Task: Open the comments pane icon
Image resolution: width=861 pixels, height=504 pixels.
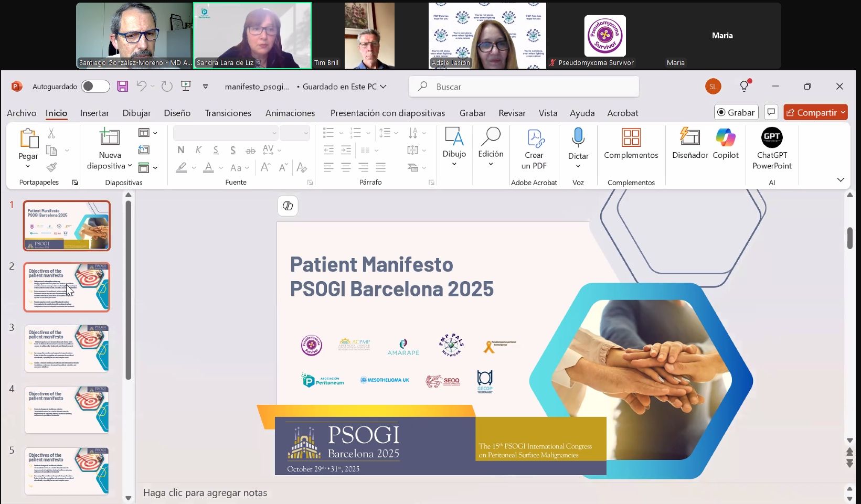Action: (771, 112)
